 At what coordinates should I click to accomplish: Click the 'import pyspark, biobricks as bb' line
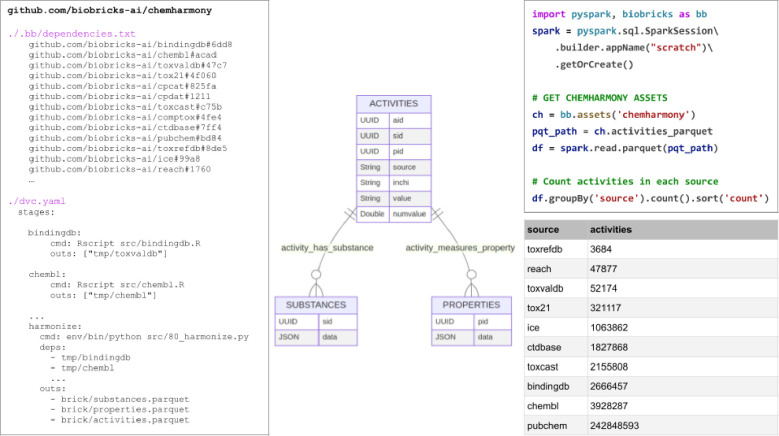pos(620,14)
